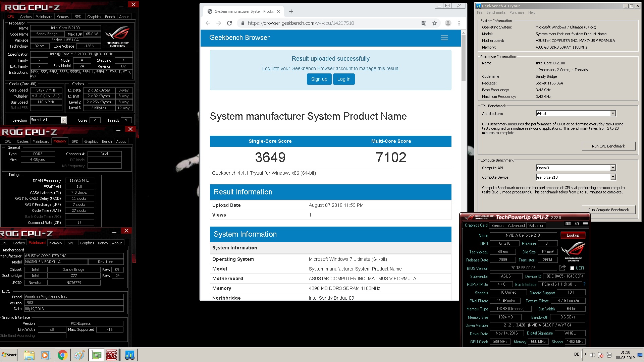Click the Show desktop button in the taskbar corner

point(640,355)
